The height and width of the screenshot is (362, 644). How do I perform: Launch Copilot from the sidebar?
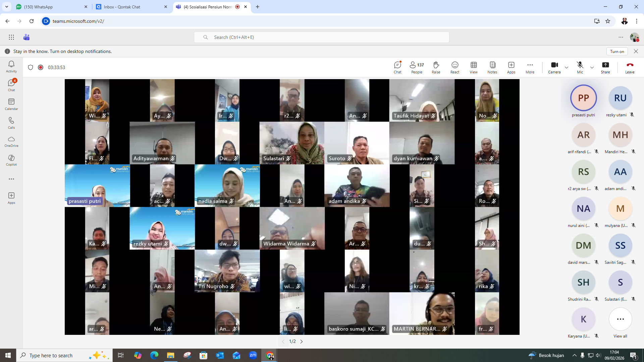tap(11, 160)
